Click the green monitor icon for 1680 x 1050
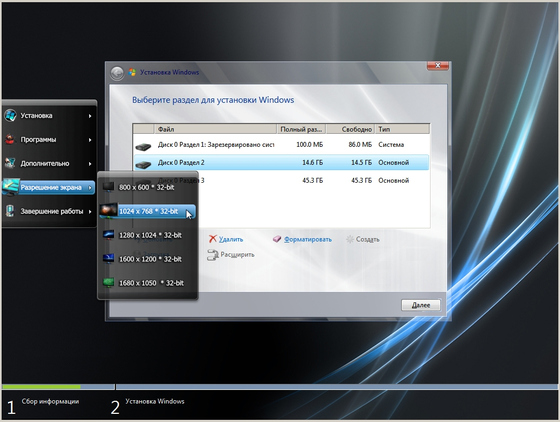Viewport: 560px width, 422px height. point(109,283)
